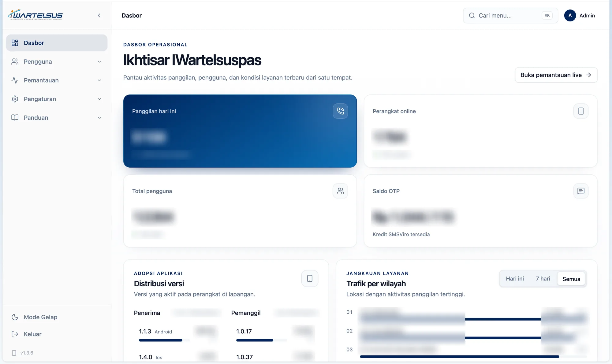Click the Keluar logout icon
This screenshot has width=612, height=364.
tap(15, 334)
